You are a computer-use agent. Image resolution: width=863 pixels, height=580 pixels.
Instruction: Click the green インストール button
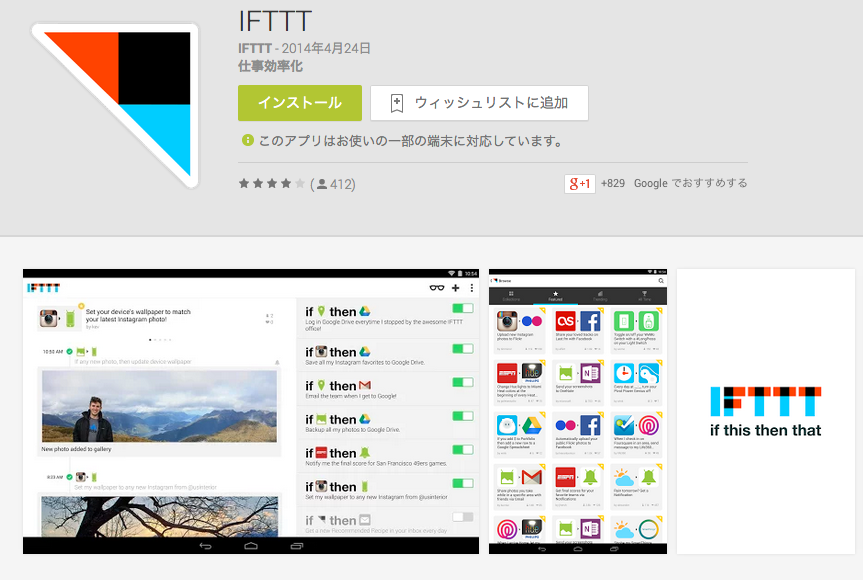pos(300,103)
